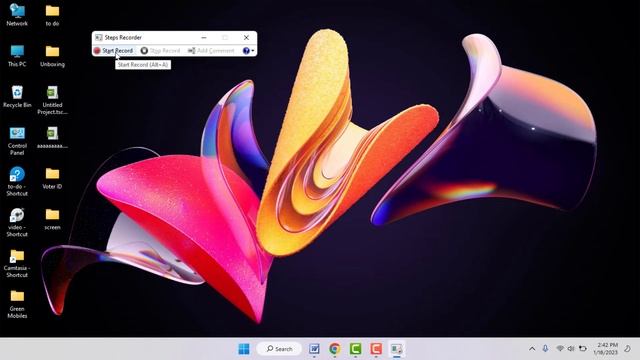Select the Network desktop icon
This screenshot has width=640, height=360.
[x=17, y=15]
